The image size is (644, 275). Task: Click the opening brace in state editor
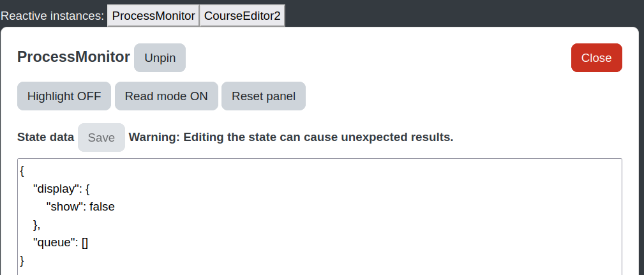(x=22, y=171)
